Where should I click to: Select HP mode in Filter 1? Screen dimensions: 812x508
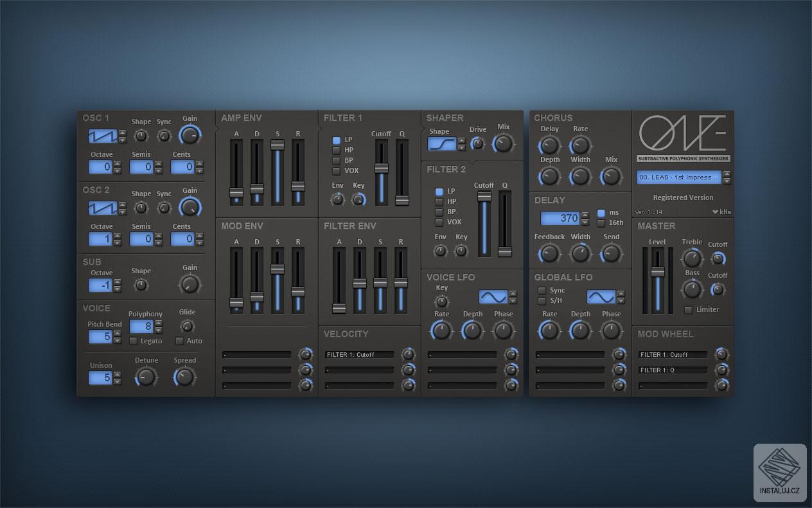(x=337, y=150)
